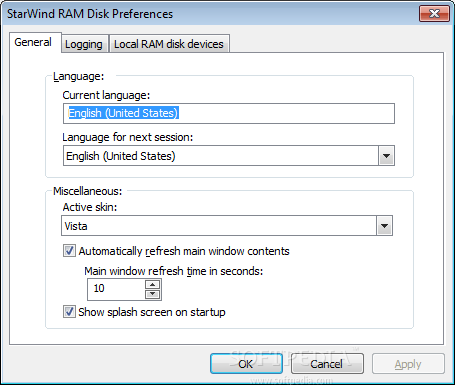Image resolution: width=455 pixels, height=385 pixels.
Task: Expand the Active skin dropdown arrow
Action: click(384, 226)
